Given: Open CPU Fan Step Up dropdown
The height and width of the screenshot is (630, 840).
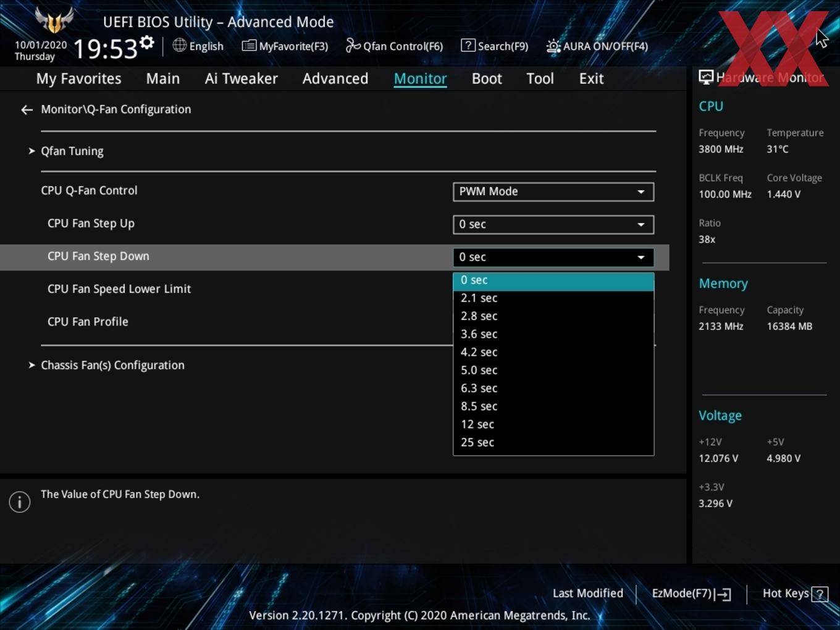Looking at the screenshot, I should click(553, 224).
